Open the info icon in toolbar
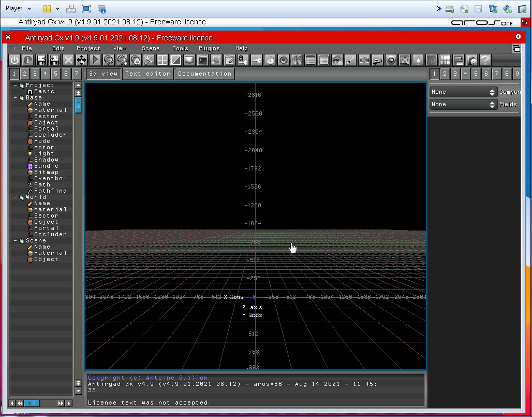The height and width of the screenshot is (417, 532). (28, 60)
